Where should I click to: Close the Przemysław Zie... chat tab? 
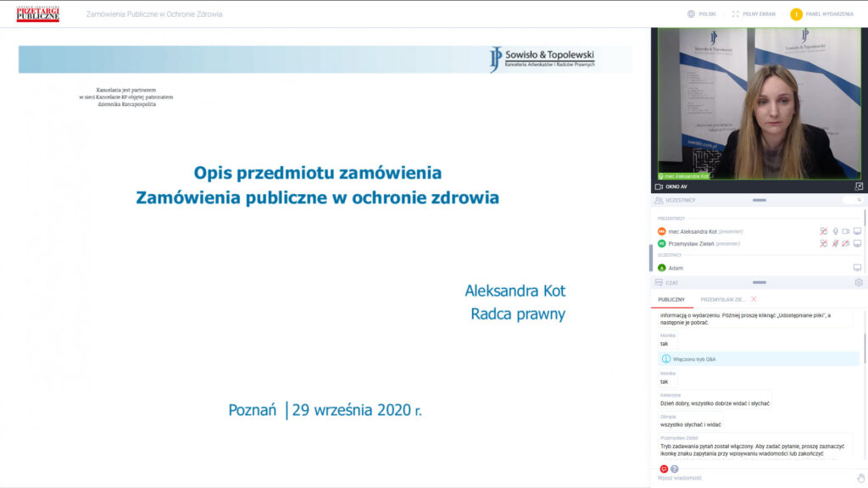tap(754, 299)
